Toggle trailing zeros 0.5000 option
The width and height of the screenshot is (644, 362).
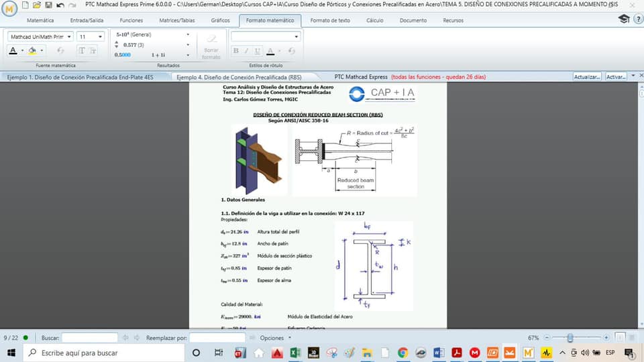point(122,55)
